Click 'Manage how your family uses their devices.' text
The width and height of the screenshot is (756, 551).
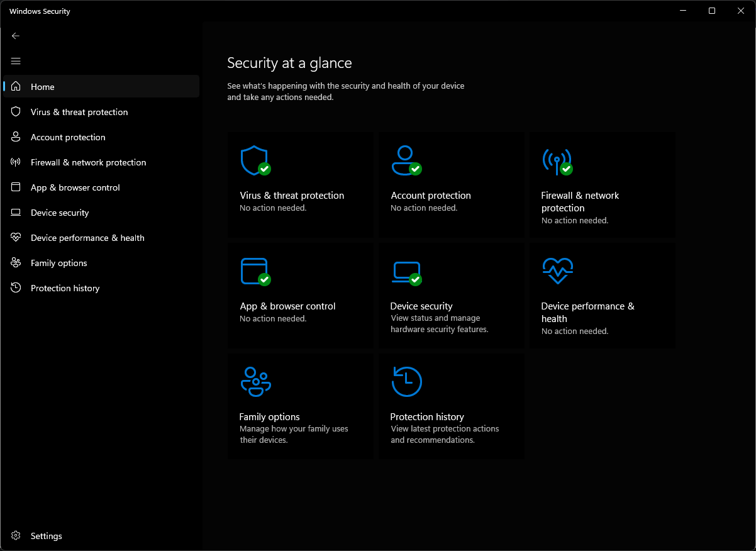[x=294, y=435]
